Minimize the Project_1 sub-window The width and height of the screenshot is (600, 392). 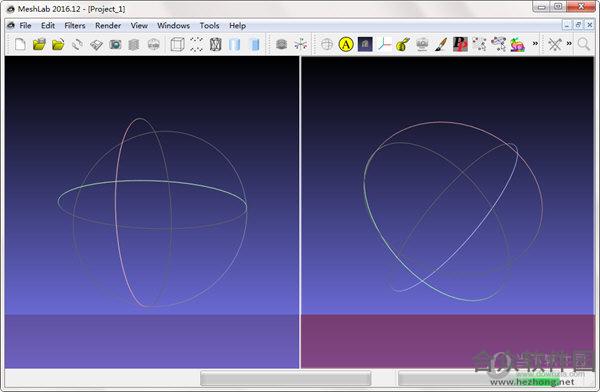[567, 25]
